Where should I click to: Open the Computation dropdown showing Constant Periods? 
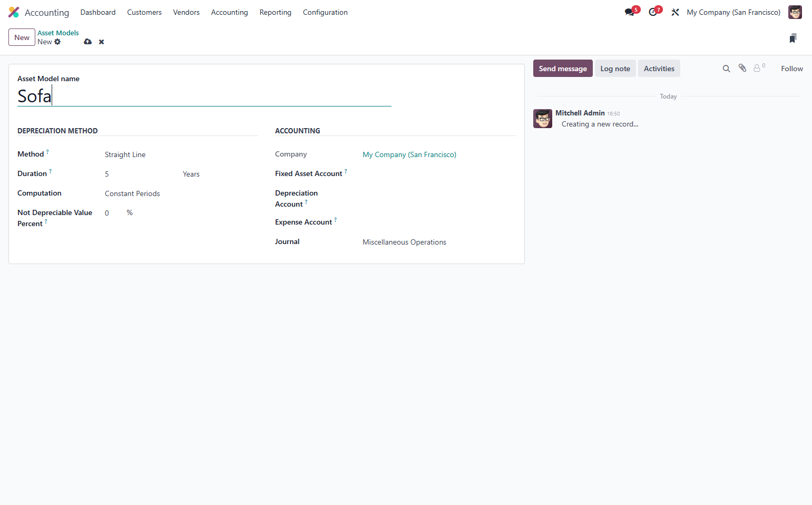181,193
